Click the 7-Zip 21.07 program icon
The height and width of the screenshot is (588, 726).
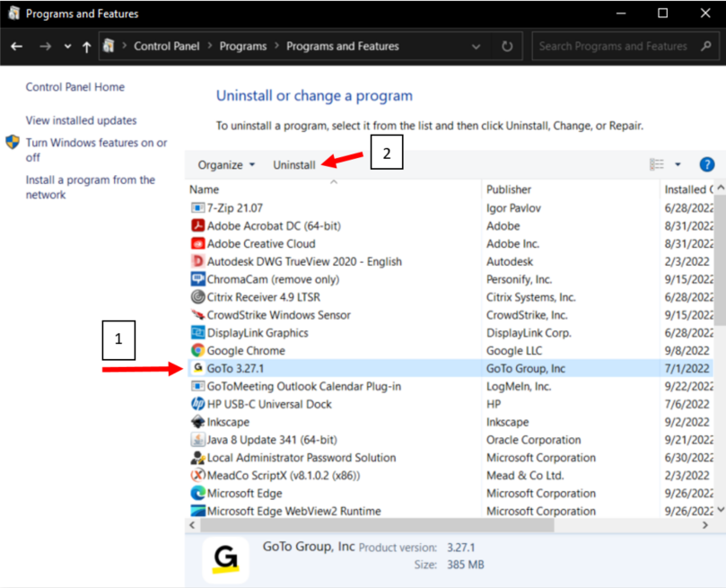tap(197, 208)
